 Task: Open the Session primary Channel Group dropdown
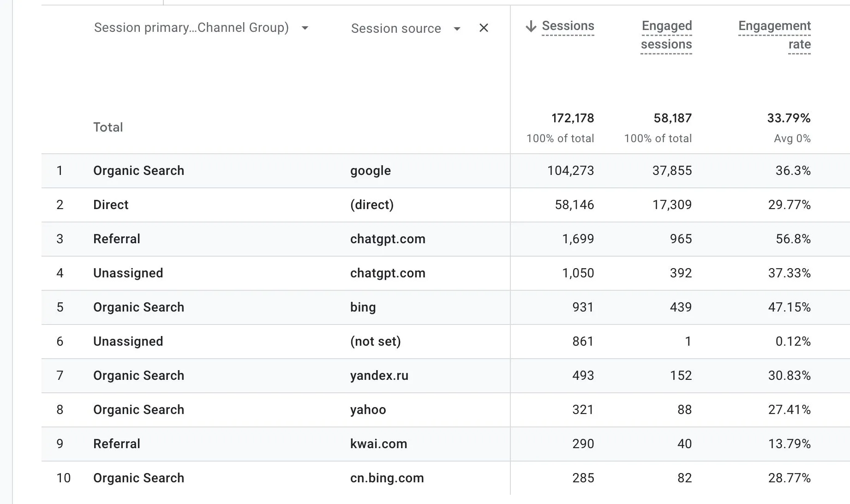[201, 28]
